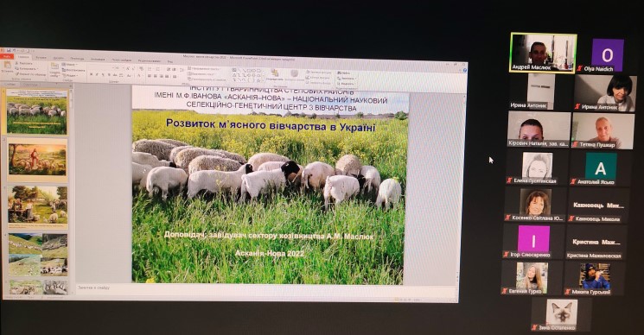Click the slide panel vertical scrollbar

point(72,188)
